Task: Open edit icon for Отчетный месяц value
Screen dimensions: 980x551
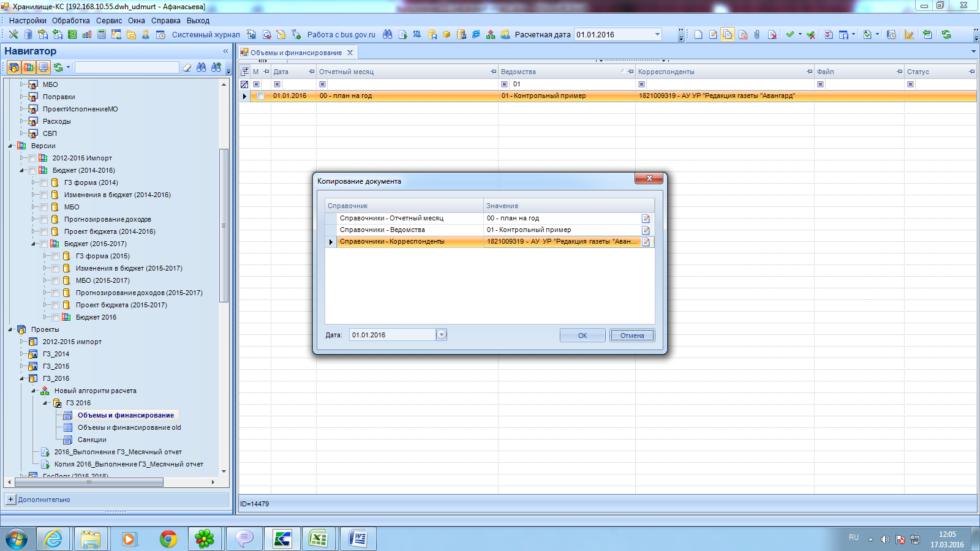Action: pyautogui.click(x=646, y=219)
